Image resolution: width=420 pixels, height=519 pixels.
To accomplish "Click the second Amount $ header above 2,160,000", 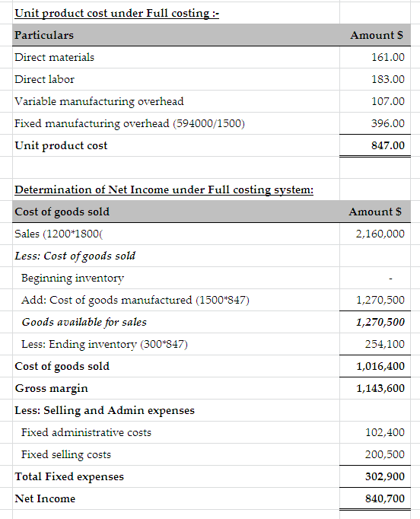I will coord(375,212).
